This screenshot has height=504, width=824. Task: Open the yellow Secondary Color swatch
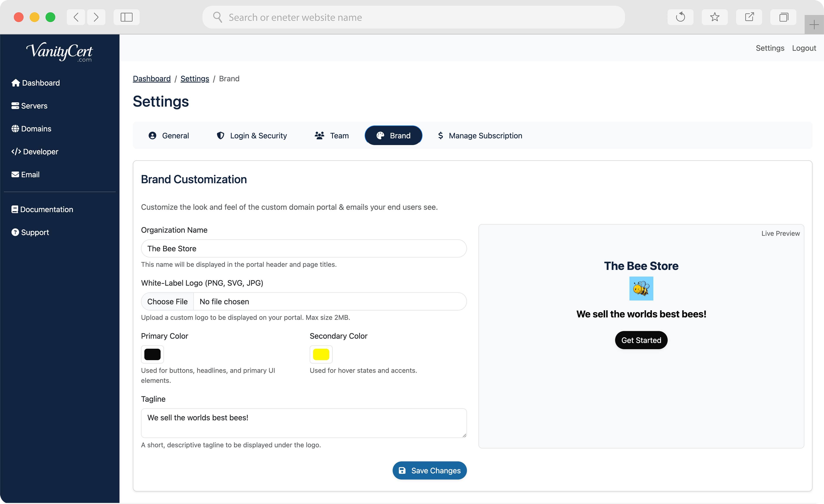coord(321,354)
